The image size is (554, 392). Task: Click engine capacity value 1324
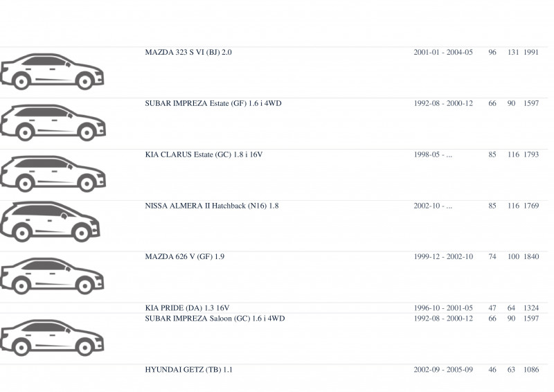531,308
